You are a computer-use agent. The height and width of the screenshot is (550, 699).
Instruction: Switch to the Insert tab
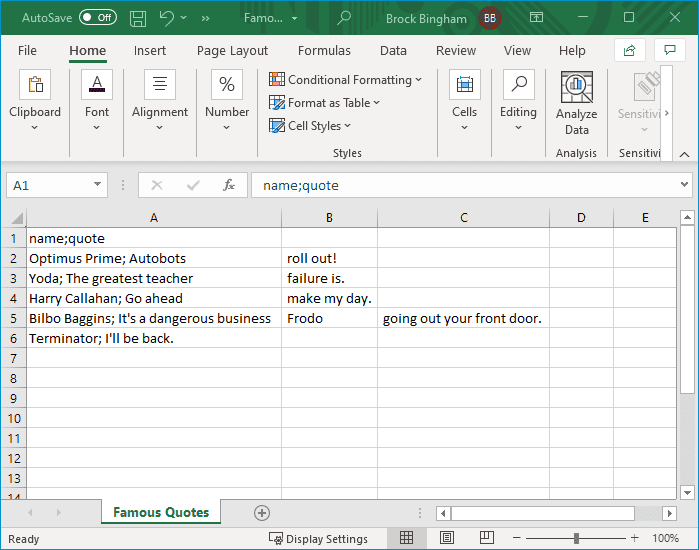click(150, 50)
